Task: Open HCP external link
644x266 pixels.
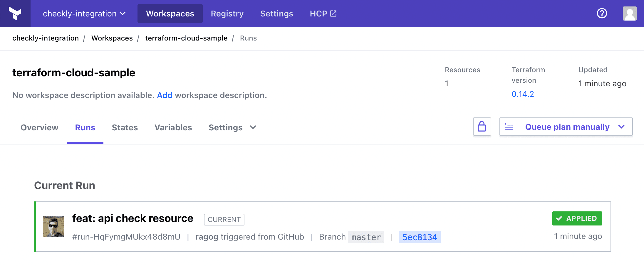Action: (323, 14)
